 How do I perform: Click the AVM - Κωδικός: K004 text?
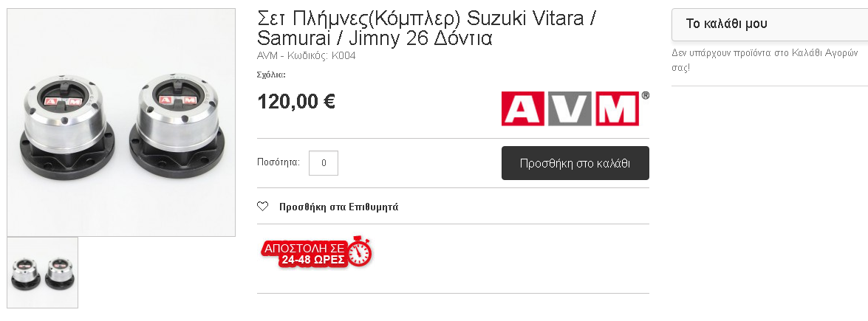(306, 56)
